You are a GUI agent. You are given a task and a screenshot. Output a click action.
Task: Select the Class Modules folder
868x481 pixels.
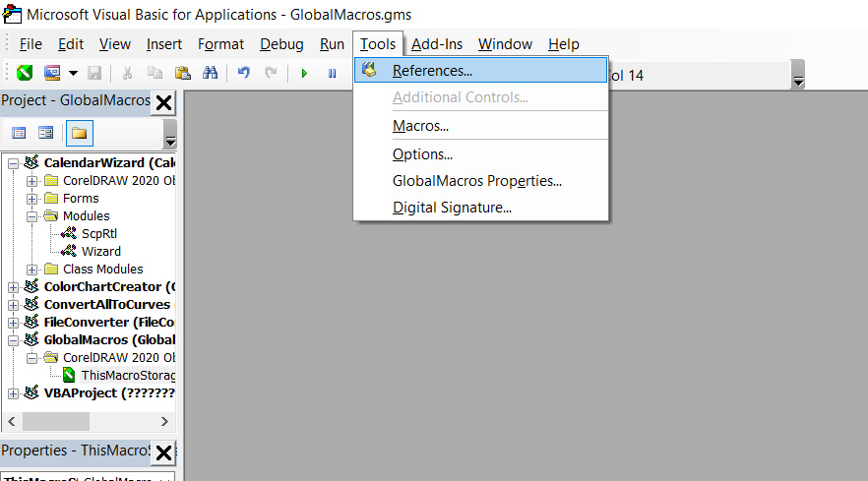click(103, 269)
